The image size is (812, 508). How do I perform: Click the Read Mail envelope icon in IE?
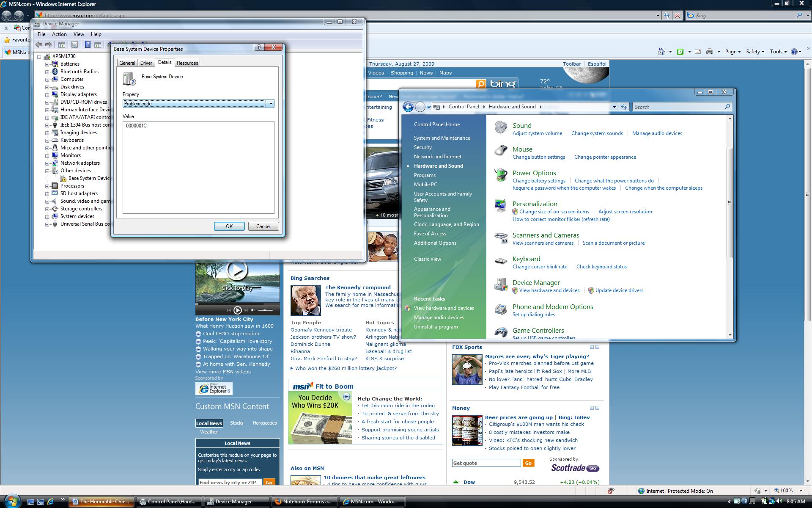698,52
